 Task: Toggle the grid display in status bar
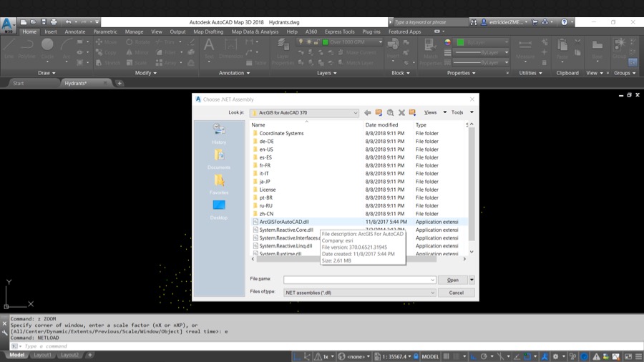click(446, 356)
